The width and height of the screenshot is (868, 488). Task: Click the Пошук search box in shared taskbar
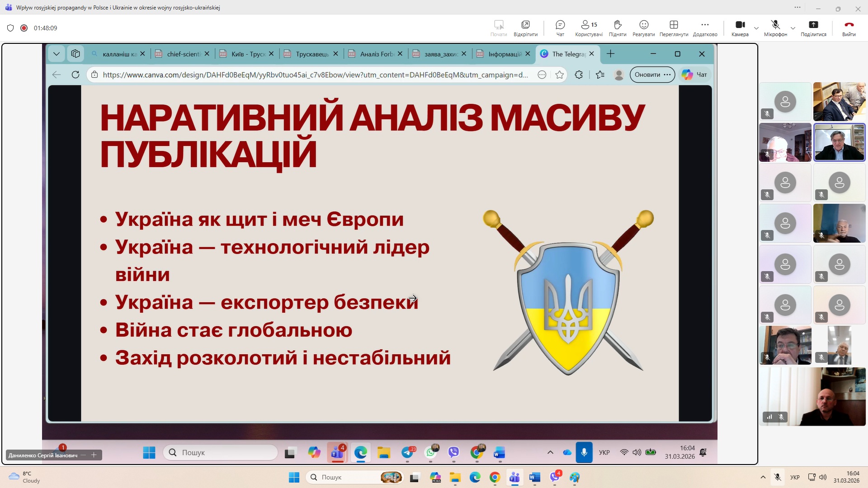tap(221, 452)
